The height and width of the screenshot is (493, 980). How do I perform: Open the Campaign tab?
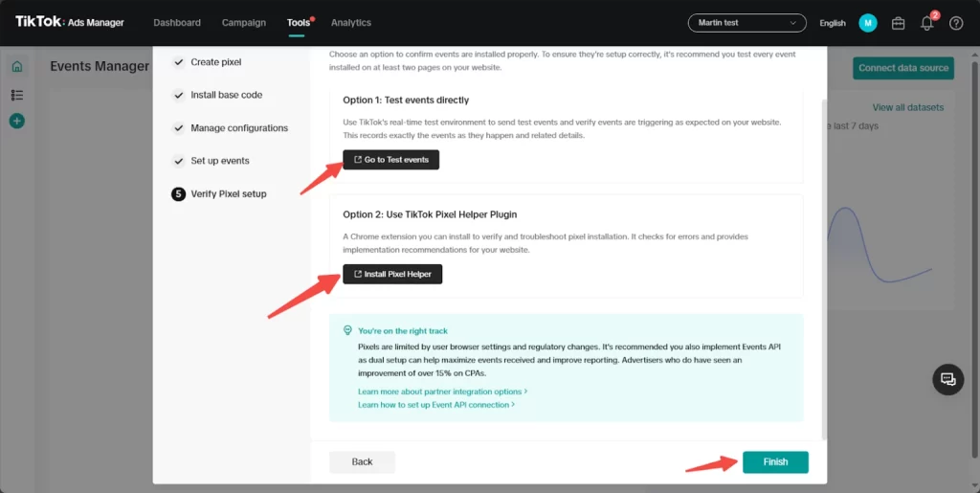(244, 22)
